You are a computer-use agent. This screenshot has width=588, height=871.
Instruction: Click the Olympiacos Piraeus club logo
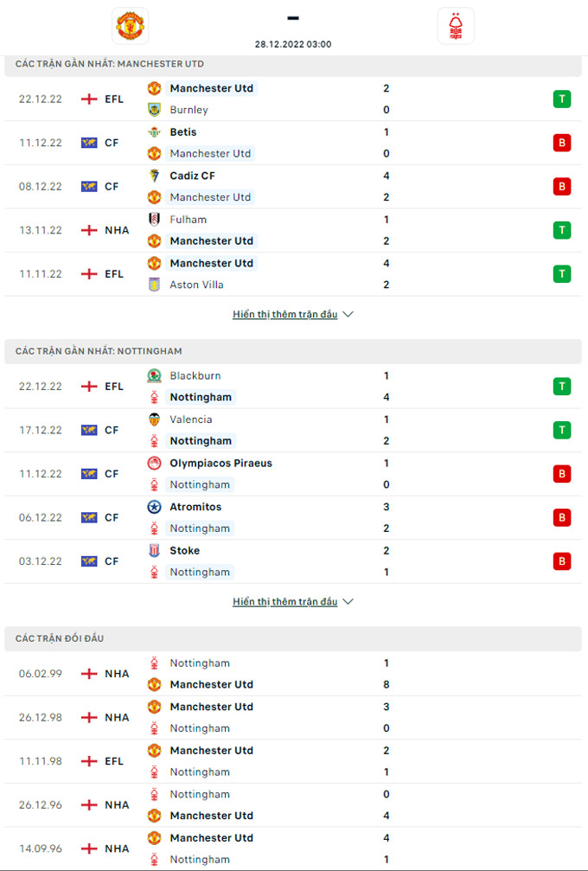(154, 464)
